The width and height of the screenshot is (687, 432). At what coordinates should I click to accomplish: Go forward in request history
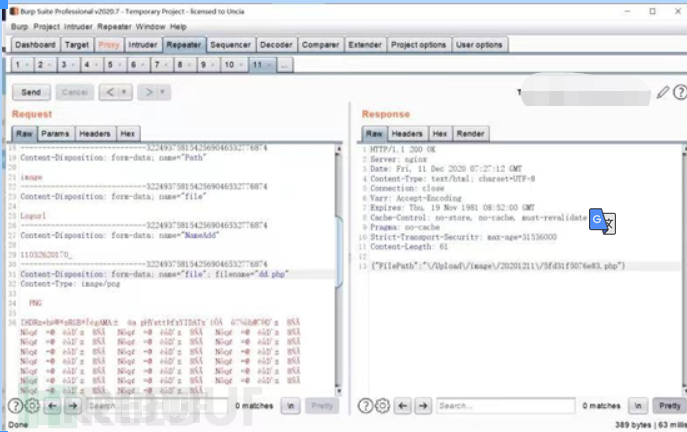pyautogui.click(x=148, y=92)
